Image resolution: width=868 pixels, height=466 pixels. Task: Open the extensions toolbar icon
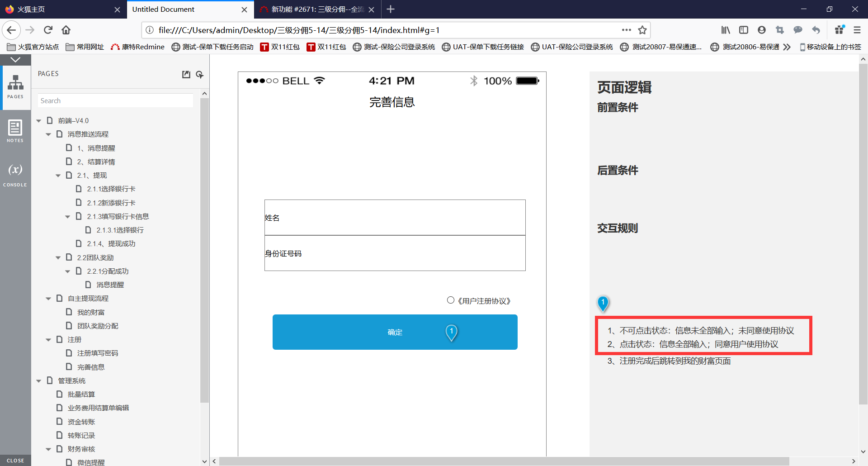click(840, 30)
